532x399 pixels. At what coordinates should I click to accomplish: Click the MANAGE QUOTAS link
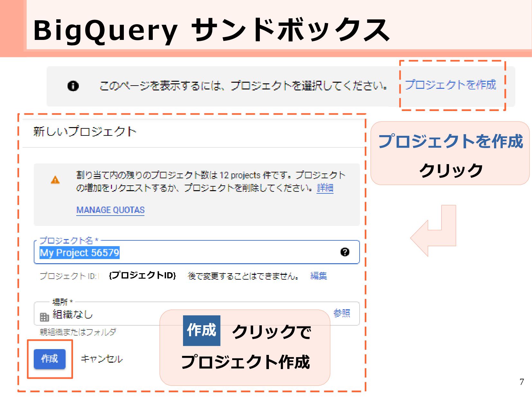pos(110,210)
